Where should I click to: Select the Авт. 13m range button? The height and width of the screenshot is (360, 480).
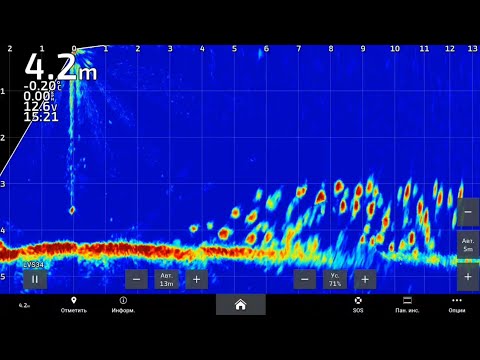tap(166, 279)
